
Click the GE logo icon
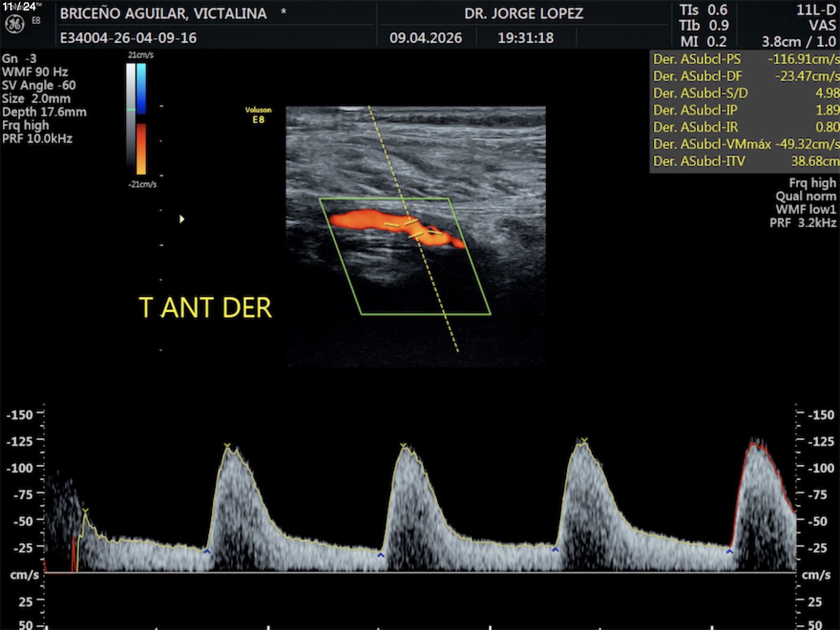[x=14, y=24]
